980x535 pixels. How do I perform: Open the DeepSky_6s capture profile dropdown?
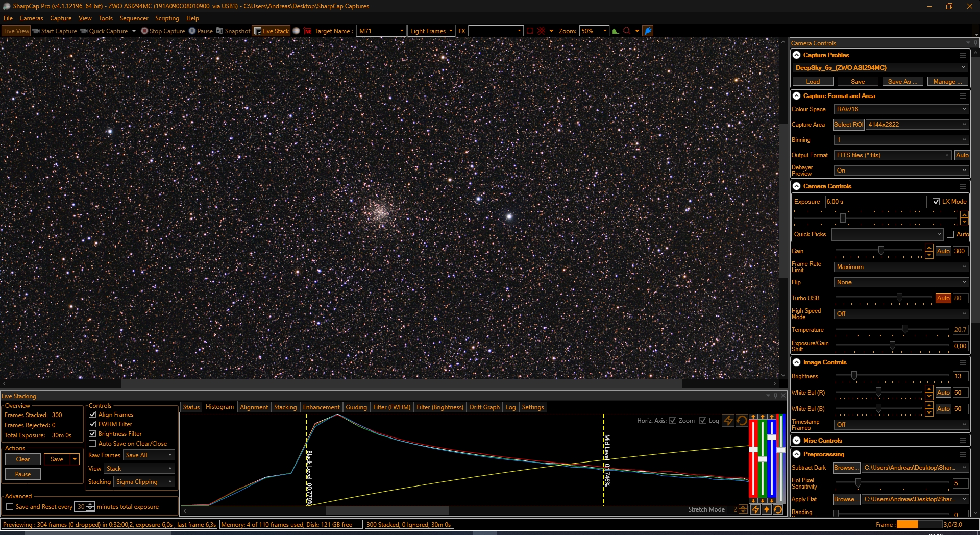(x=880, y=68)
